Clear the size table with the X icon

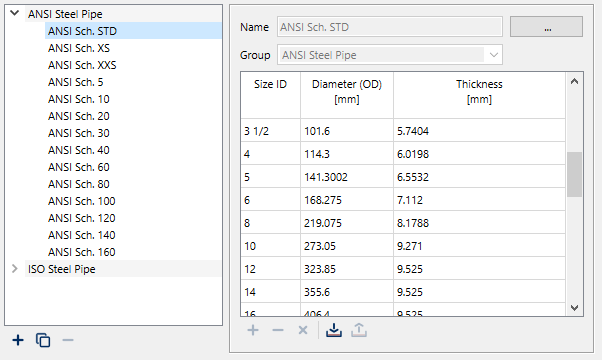pos(303,330)
